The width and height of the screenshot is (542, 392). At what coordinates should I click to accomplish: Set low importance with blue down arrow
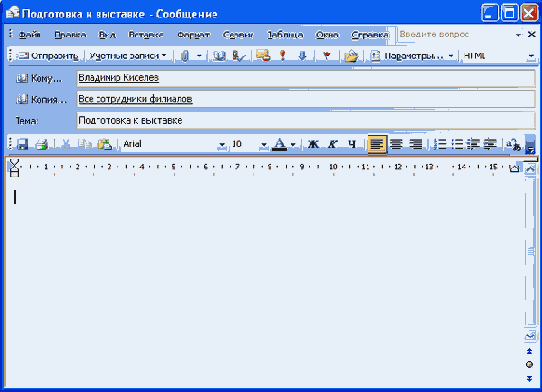point(302,56)
